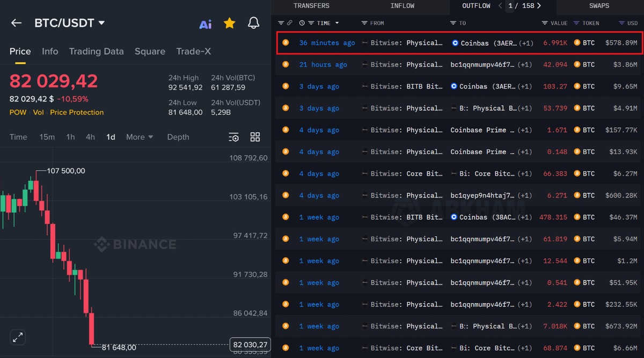644x358 pixels.
Task: Open the 36 minutes ago transaction link
Action: click(x=327, y=43)
